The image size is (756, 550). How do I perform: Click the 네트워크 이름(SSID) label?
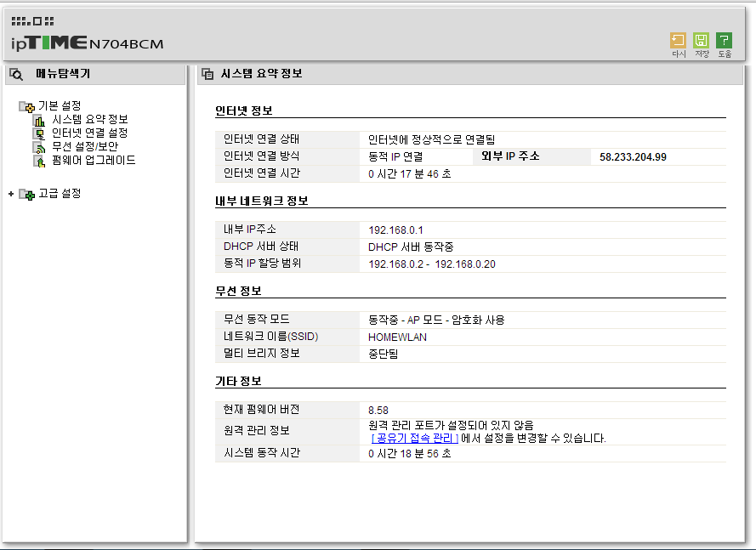[x=271, y=337]
